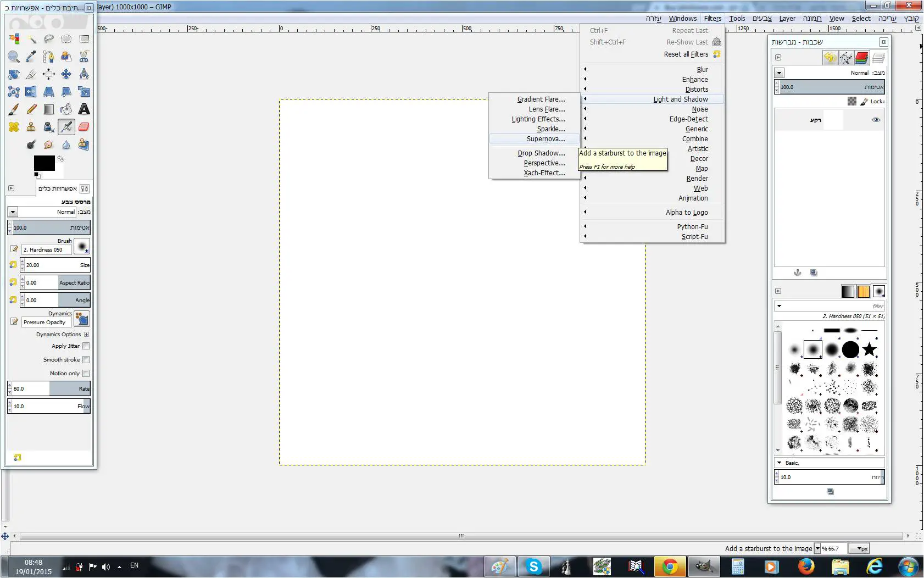Click the black foreground color swatch
This screenshot has width=924, height=578.
pos(44,163)
